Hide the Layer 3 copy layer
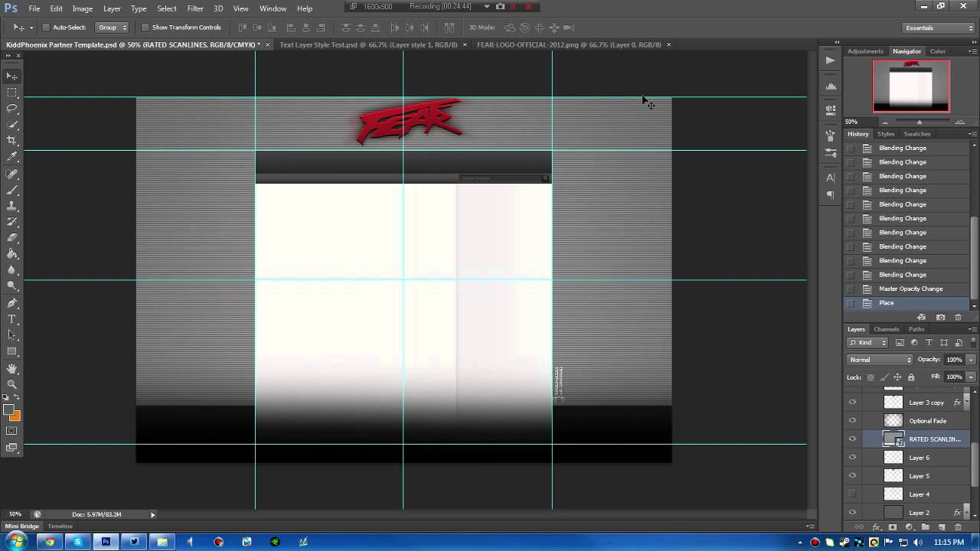The image size is (980, 551). click(852, 402)
